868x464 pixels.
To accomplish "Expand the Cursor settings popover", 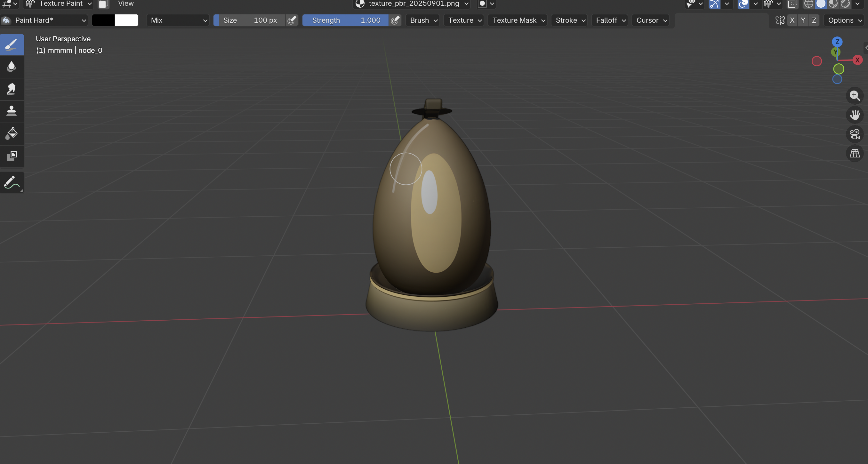I will [x=650, y=20].
